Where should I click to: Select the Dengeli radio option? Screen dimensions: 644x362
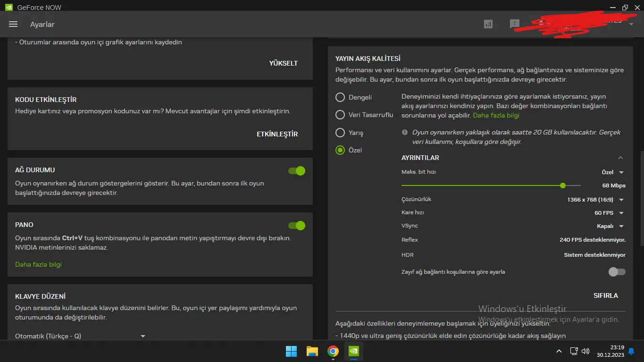(x=340, y=97)
